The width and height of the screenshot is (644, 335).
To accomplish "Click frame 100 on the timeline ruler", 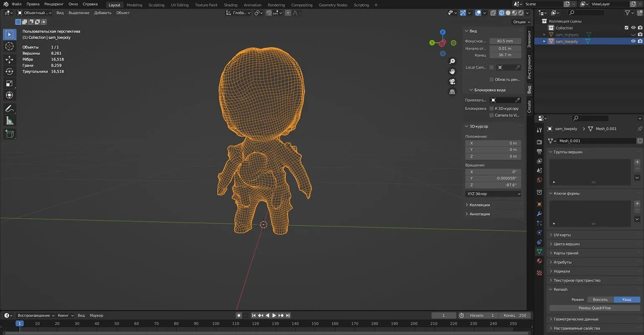I will click(216, 323).
